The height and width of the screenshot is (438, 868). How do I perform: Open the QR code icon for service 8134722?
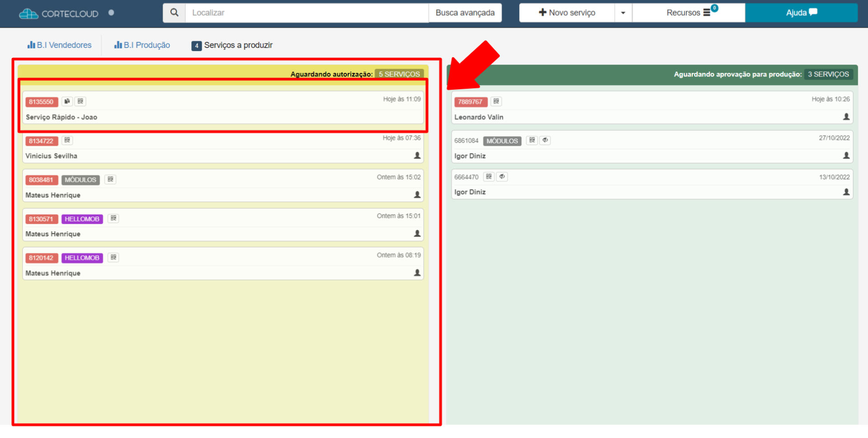pos(67,140)
